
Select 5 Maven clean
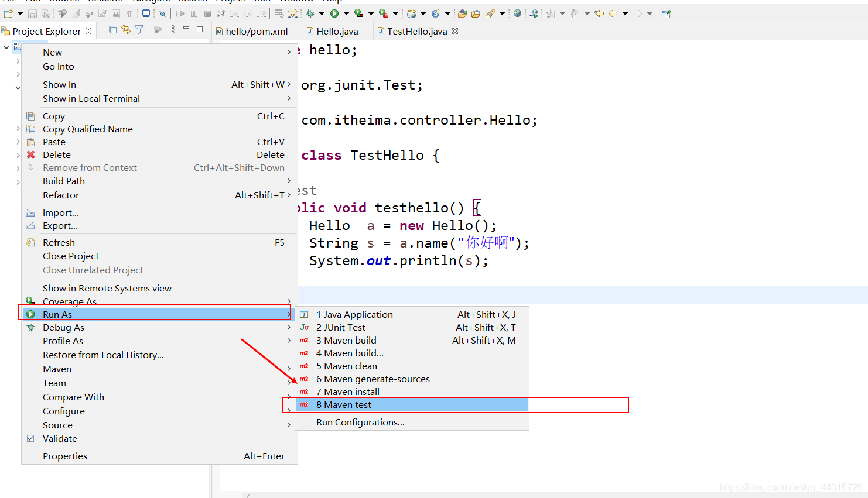[x=412, y=366]
